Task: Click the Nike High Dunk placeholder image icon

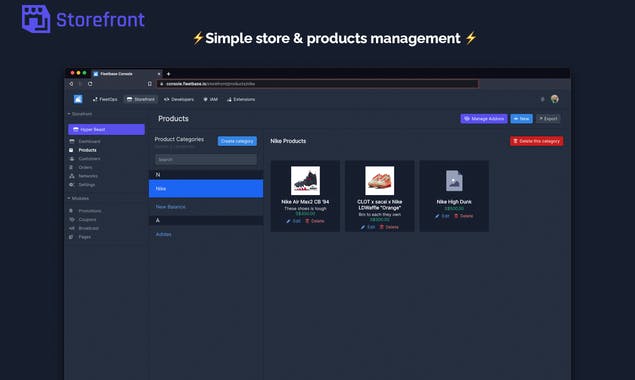Action: click(x=454, y=181)
